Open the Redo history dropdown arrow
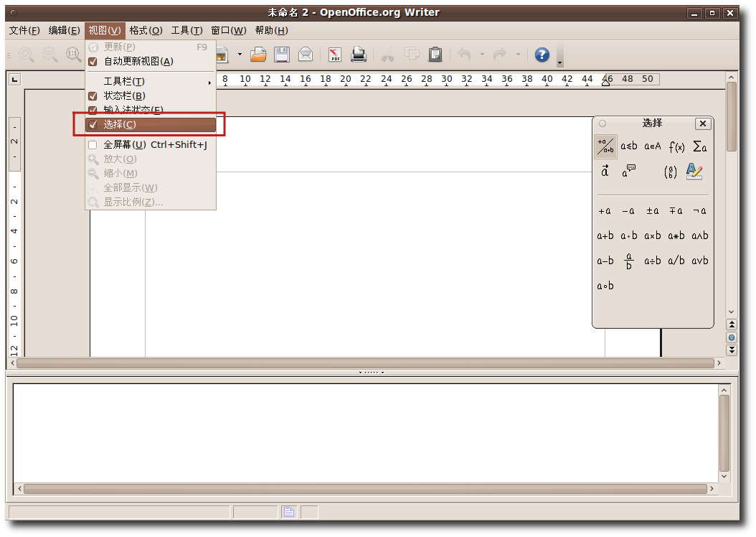 point(518,55)
